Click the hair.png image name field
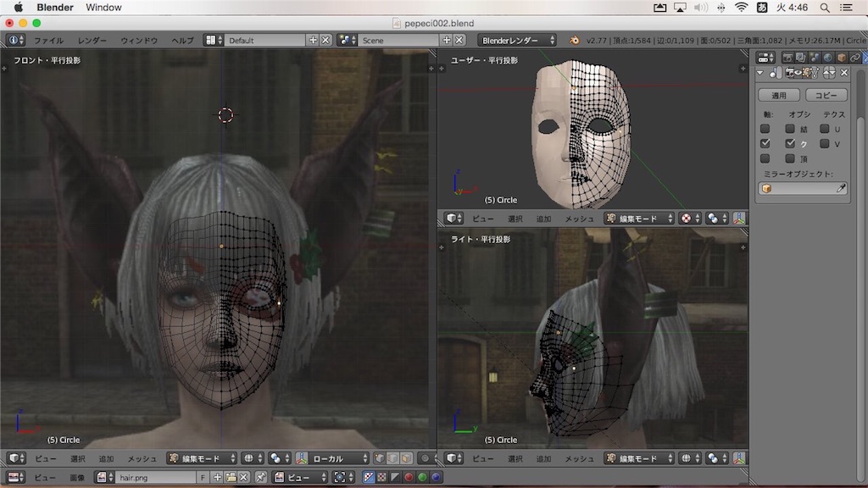 (155, 477)
